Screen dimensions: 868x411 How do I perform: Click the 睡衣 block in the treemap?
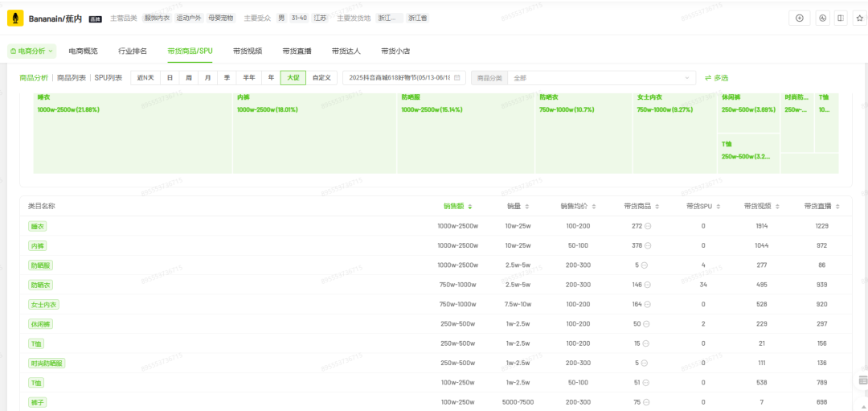click(x=133, y=133)
